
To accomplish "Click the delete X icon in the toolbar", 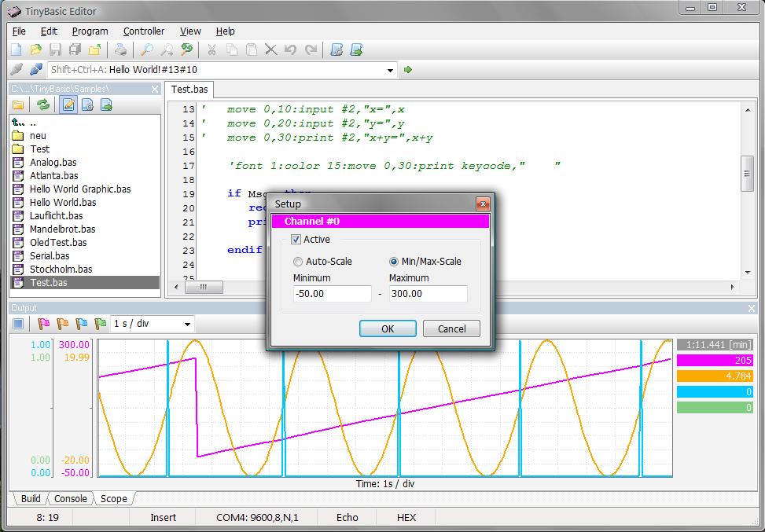I will [271, 50].
